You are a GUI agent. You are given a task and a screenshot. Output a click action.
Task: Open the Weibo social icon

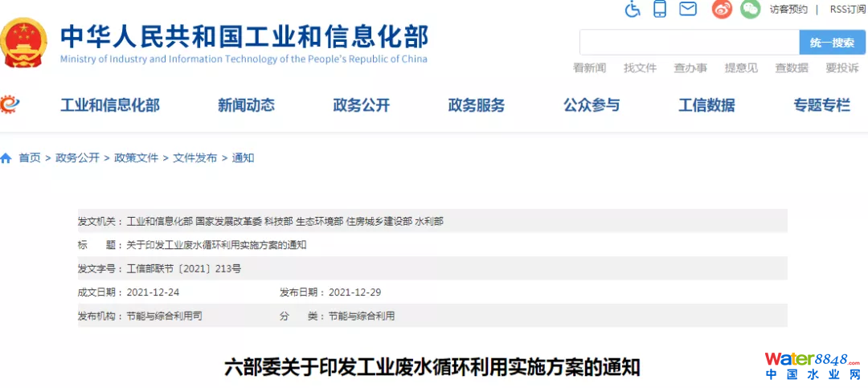point(723,10)
